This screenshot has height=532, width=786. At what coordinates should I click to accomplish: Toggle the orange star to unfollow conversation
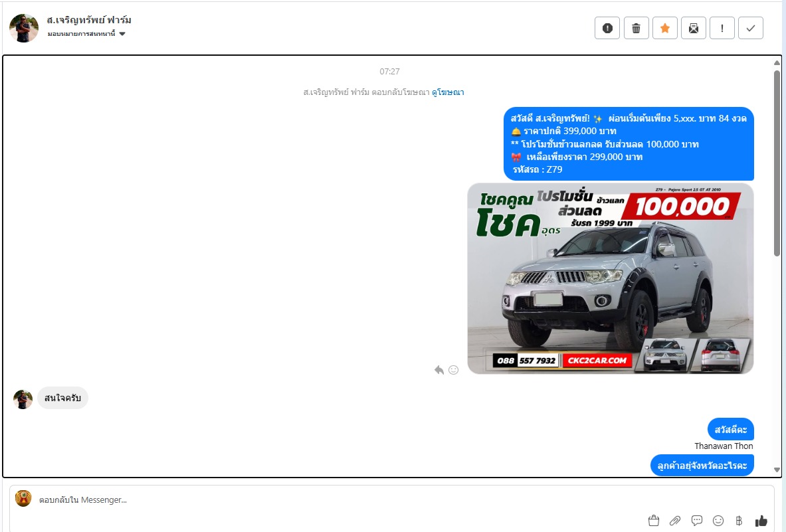click(664, 28)
